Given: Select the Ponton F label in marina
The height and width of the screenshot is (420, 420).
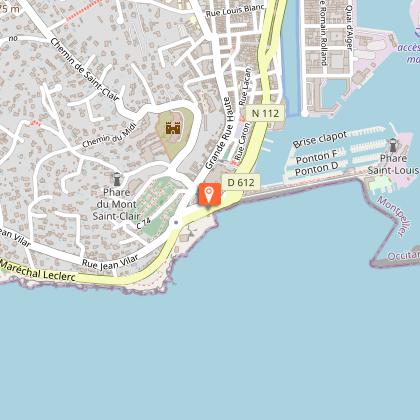Looking at the screenshot, I should 317,157.
